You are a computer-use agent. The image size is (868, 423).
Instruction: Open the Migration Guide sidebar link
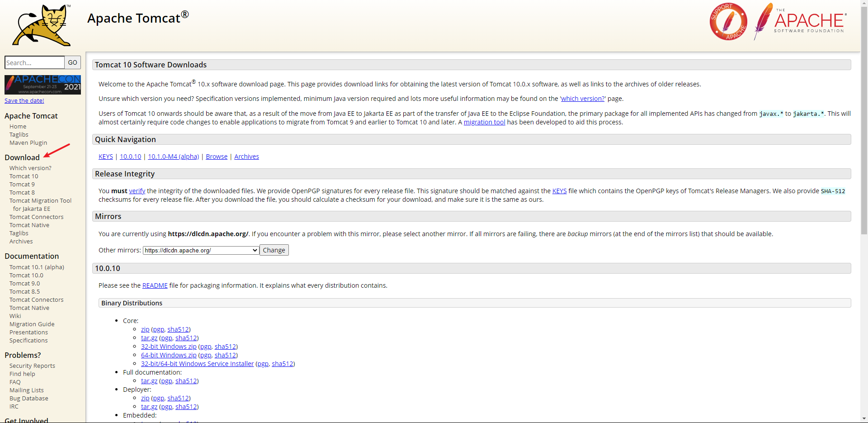click(32, 324)
